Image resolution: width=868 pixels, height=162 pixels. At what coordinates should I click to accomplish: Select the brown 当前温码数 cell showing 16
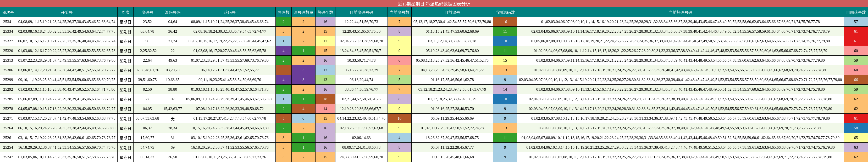(505, 22)
